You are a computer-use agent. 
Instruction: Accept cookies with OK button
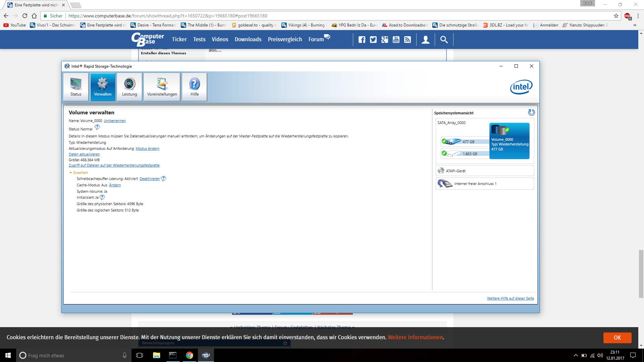(617, 338)
